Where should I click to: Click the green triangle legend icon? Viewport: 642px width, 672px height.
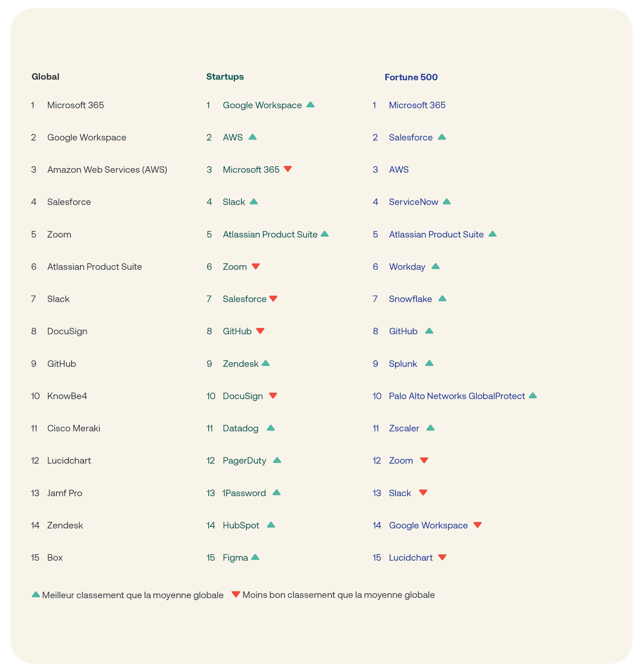[36, 594]
